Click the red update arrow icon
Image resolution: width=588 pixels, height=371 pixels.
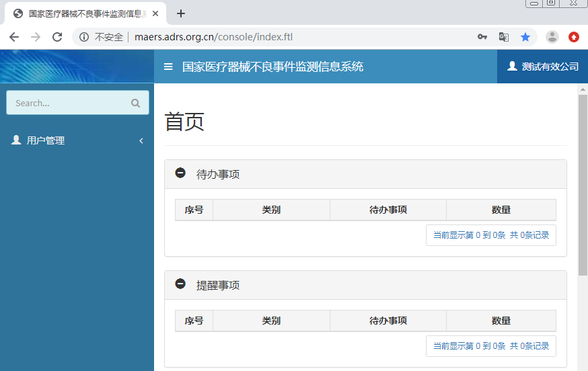(x=574, y=37)
